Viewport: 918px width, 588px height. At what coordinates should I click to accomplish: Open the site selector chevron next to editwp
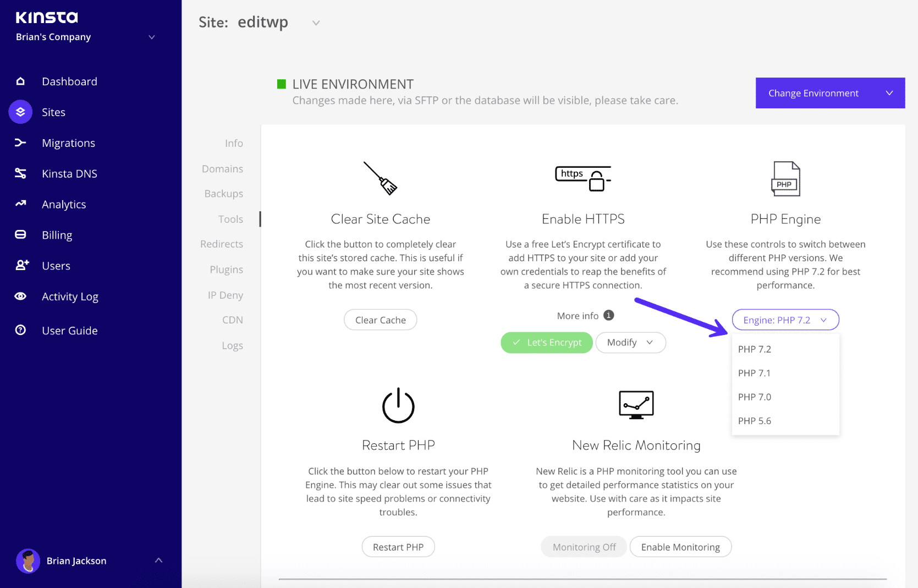pyautogui.click(x=316, y=23)
